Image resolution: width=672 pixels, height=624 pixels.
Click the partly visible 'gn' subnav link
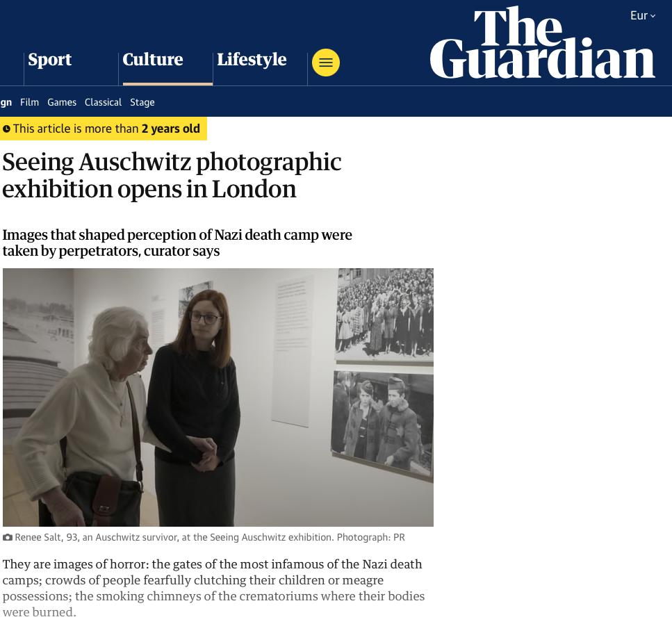(x=6, y=102)
